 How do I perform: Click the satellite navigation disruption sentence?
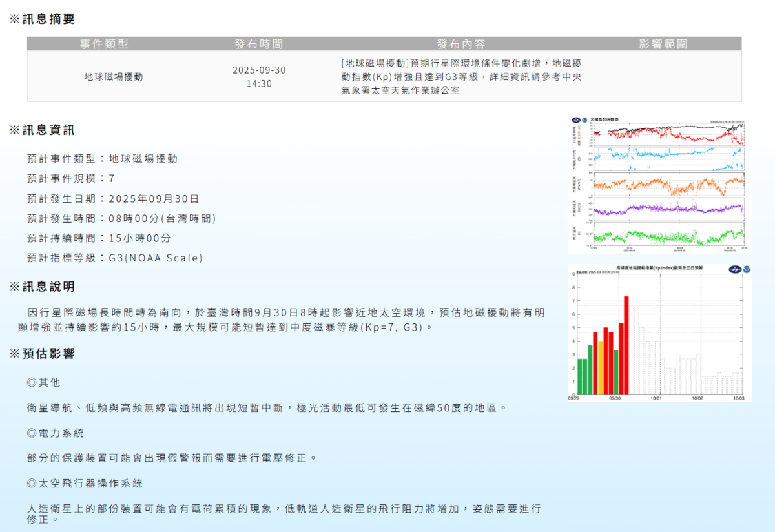[267, 407]
